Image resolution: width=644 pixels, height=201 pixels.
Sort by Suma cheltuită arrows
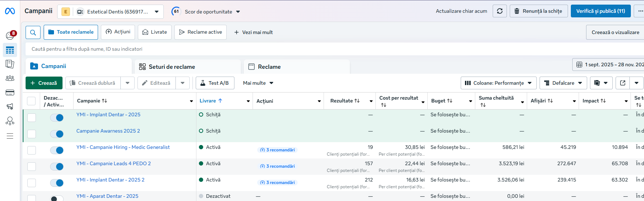[483, 105]
